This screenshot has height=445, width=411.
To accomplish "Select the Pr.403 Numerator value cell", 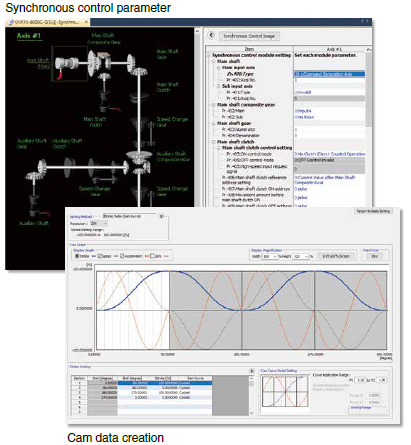I will [x=329, y=129].
